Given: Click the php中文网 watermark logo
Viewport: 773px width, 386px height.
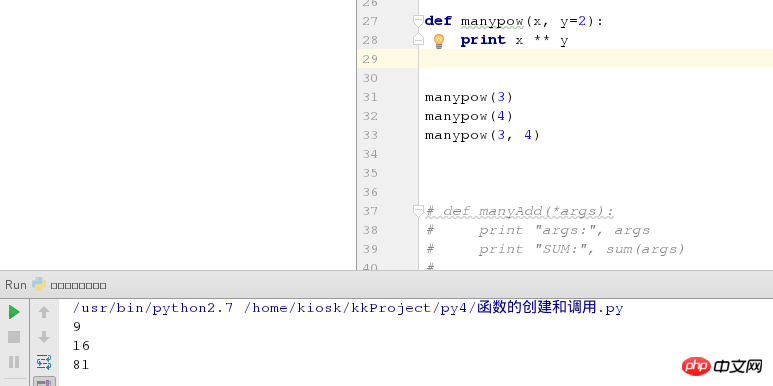Looking at the screenshot, I should tap(723, 366).
